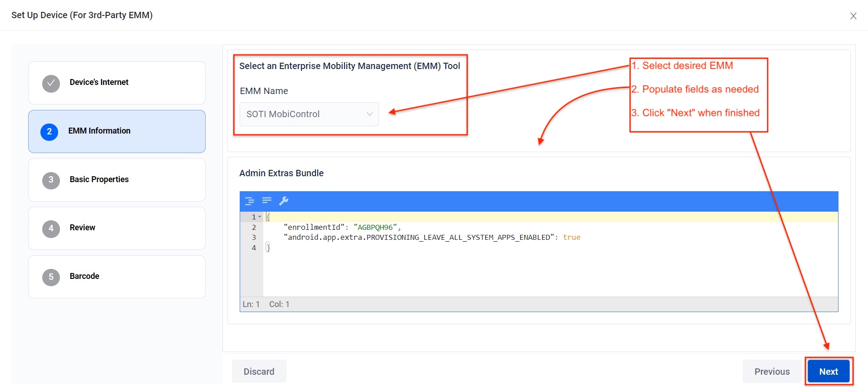868x387 pixels.
Task: Click the compact JSON icon in editor toolbar
Action: pos(266,201)
